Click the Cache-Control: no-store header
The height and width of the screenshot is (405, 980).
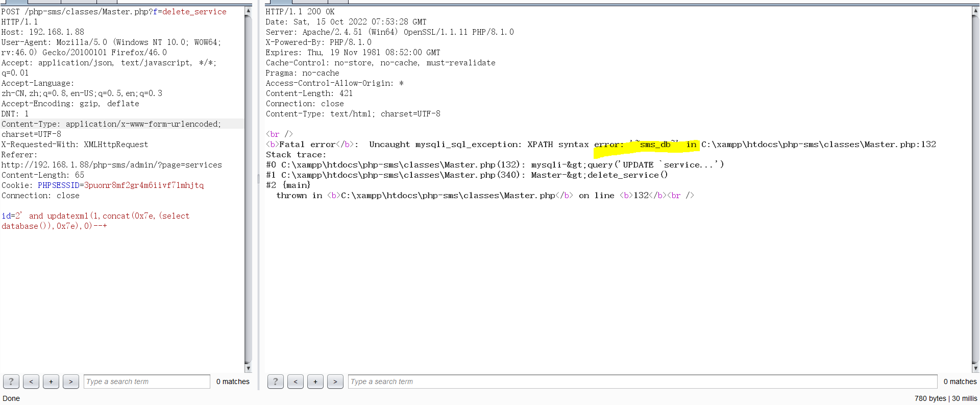[x=381, y=63]
